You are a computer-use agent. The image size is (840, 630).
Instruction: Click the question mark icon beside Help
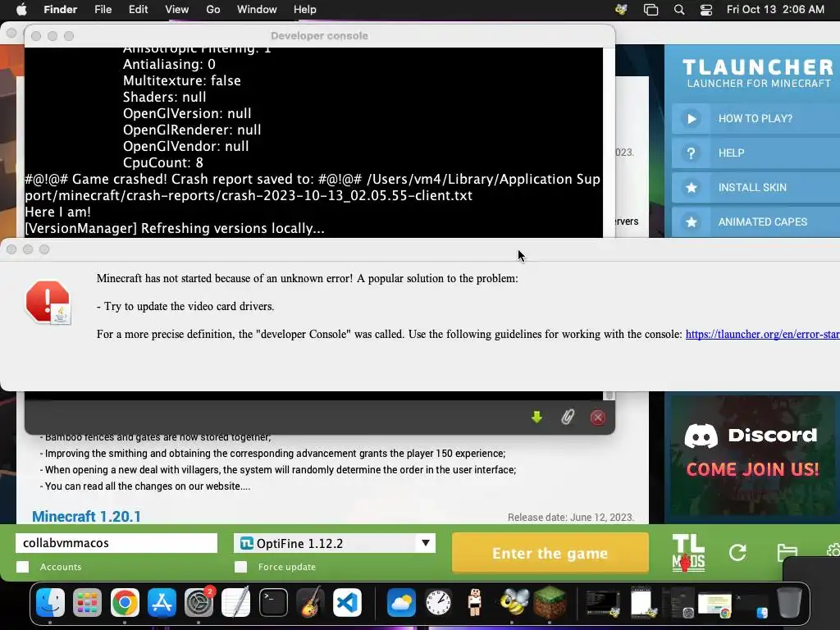691,153
